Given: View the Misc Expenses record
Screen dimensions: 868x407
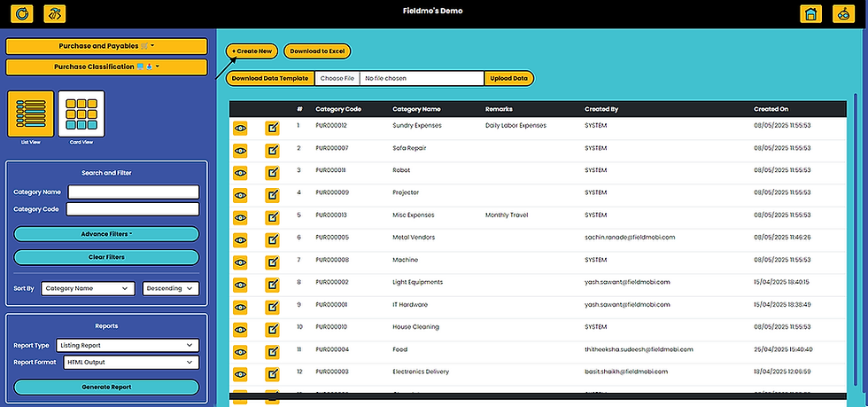Looking at the screenshot, I should click(240, 217).
